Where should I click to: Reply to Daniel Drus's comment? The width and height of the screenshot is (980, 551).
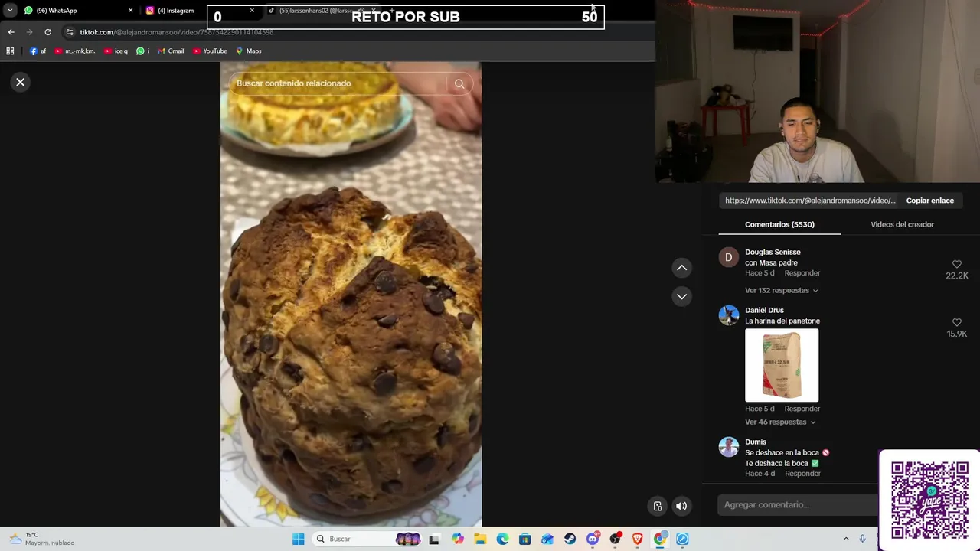(x=802, y=409)
